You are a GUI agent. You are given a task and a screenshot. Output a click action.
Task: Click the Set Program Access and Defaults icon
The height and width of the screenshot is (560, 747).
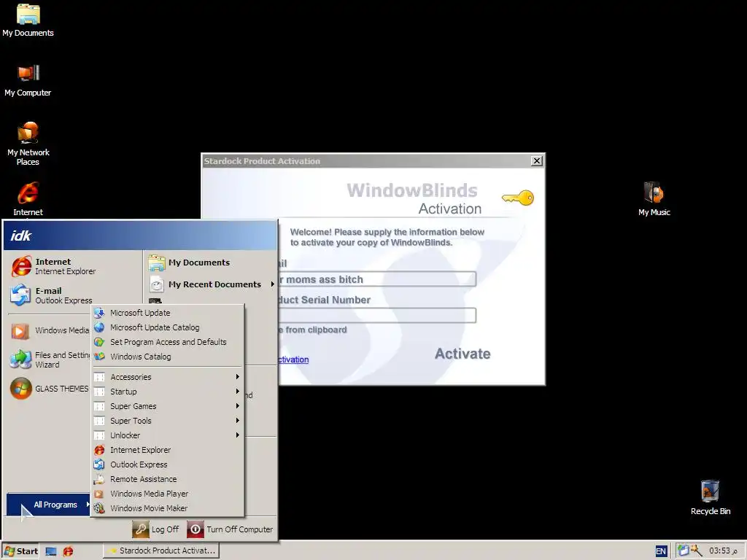99,342
